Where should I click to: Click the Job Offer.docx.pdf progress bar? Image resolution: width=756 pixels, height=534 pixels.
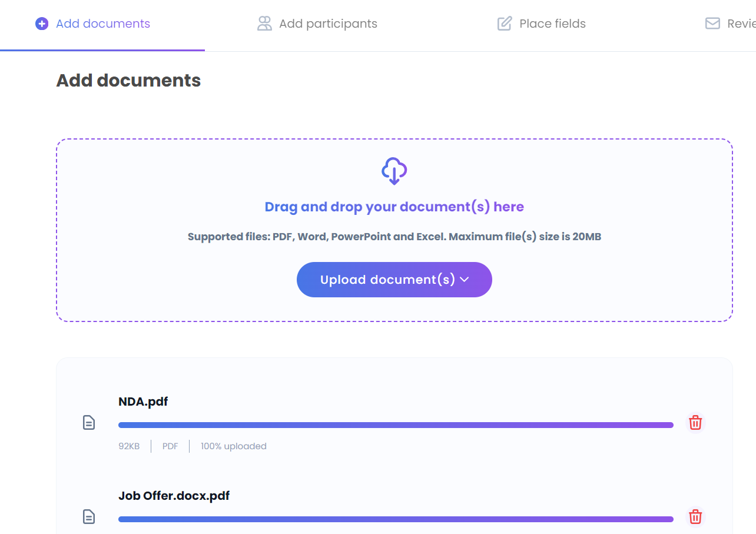pos(396,519)
